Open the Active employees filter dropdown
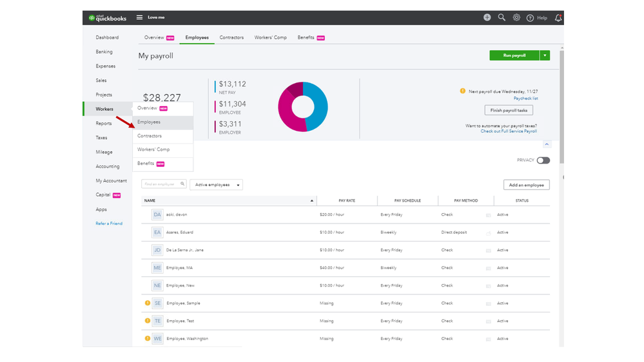 click(216, 185)
